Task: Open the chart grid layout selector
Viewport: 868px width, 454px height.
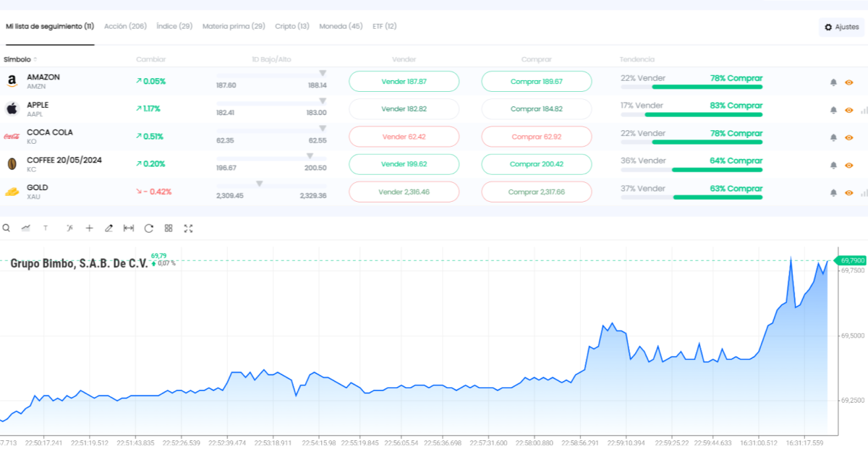Action: (169, 228)
